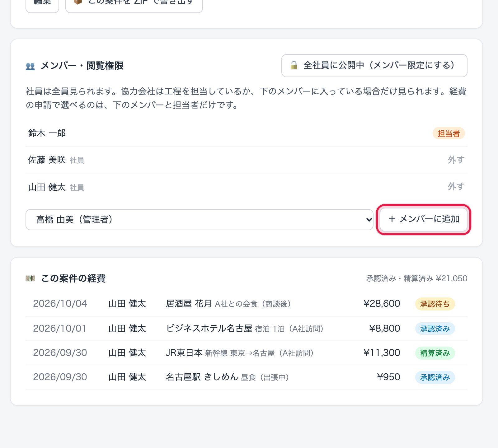Switch the project to members-only with 全社員に公開中（メンバー限定にする）
498x448 pixels.
point(374,66)
